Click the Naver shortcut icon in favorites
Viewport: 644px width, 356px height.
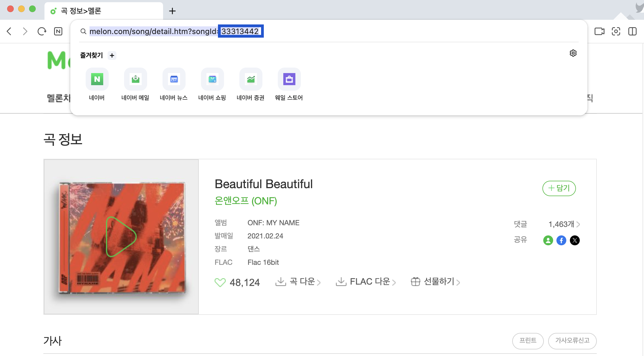click(x=97, y=79)
